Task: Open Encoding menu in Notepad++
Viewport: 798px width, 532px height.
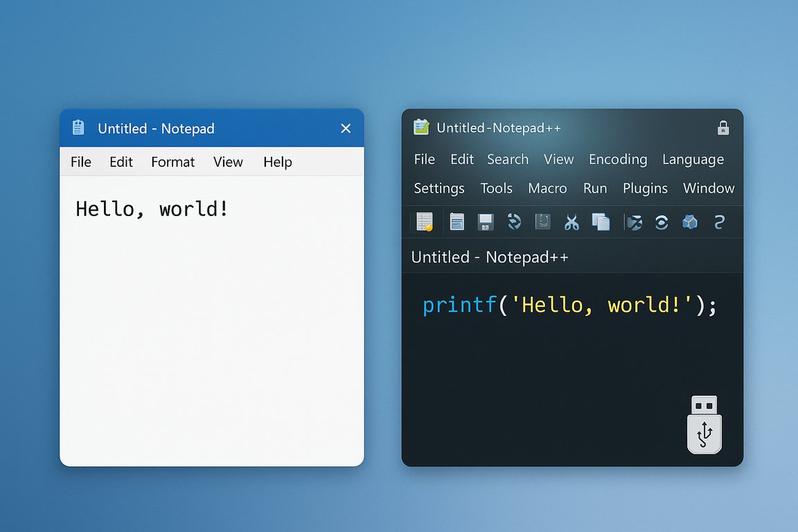Action: point(619,160)
